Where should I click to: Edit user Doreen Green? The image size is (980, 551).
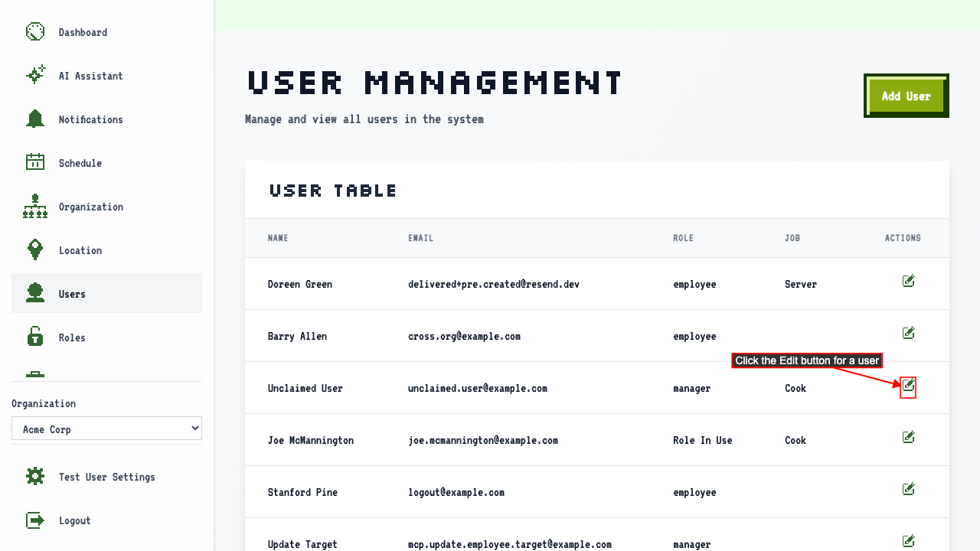click(908, 281)
